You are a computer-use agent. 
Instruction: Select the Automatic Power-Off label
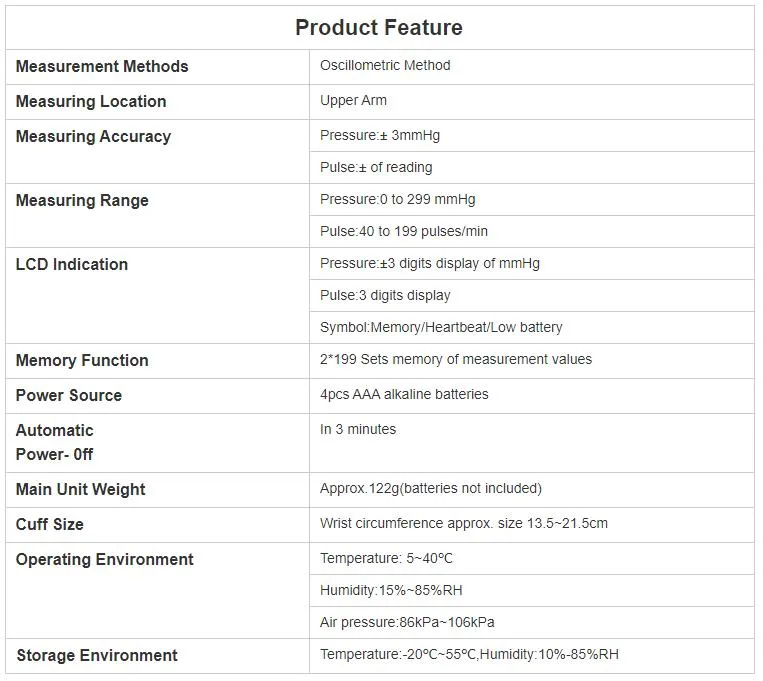tap(54, 442)
